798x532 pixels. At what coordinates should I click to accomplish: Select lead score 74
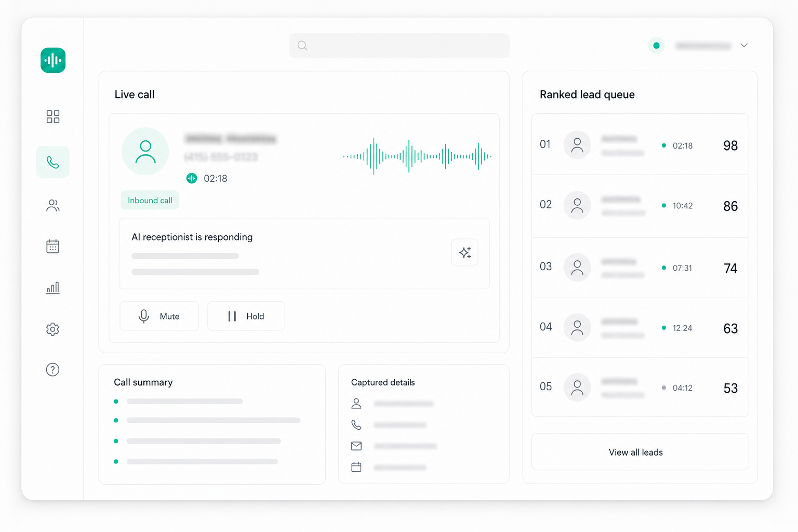(x=730, y=268)
